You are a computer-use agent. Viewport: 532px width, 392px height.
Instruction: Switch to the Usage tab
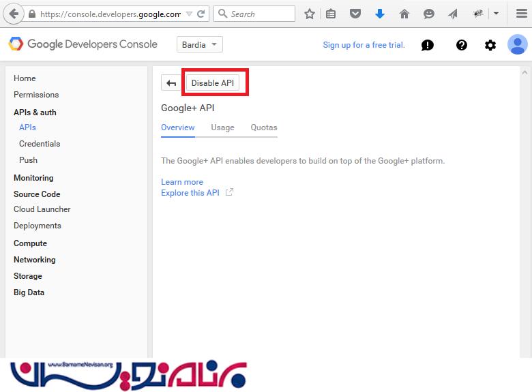(x=222, y=127)
